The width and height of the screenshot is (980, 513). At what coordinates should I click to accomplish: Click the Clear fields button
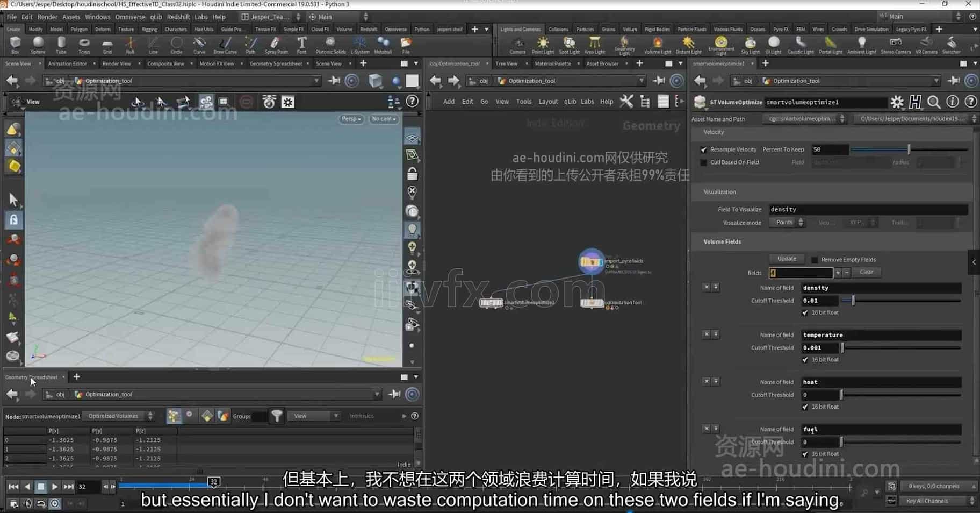pos(866,272)
